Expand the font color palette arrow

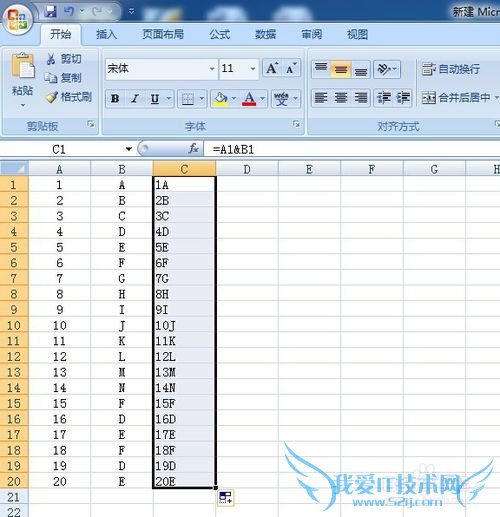pos(263,98)
